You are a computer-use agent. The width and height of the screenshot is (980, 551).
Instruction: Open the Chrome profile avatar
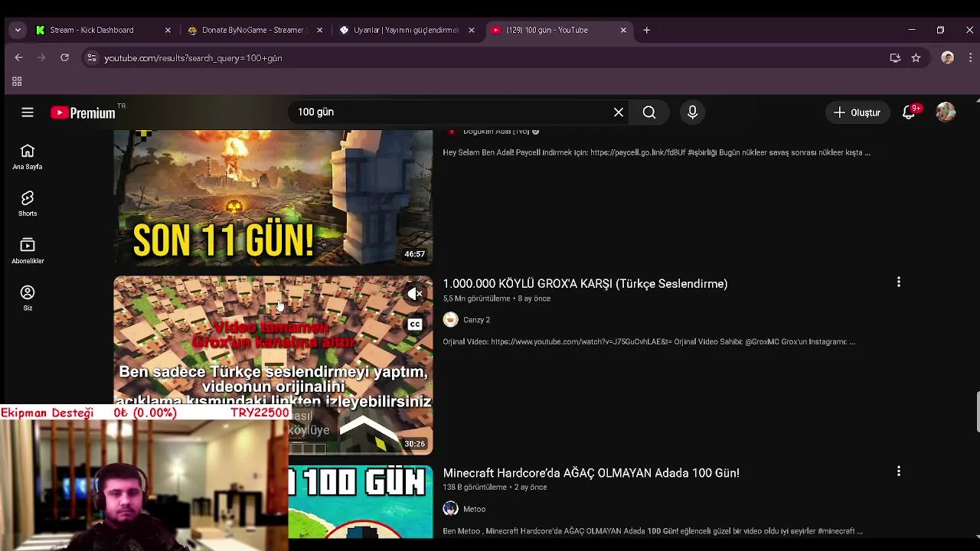pyautogui.click(x=948, y=57)
